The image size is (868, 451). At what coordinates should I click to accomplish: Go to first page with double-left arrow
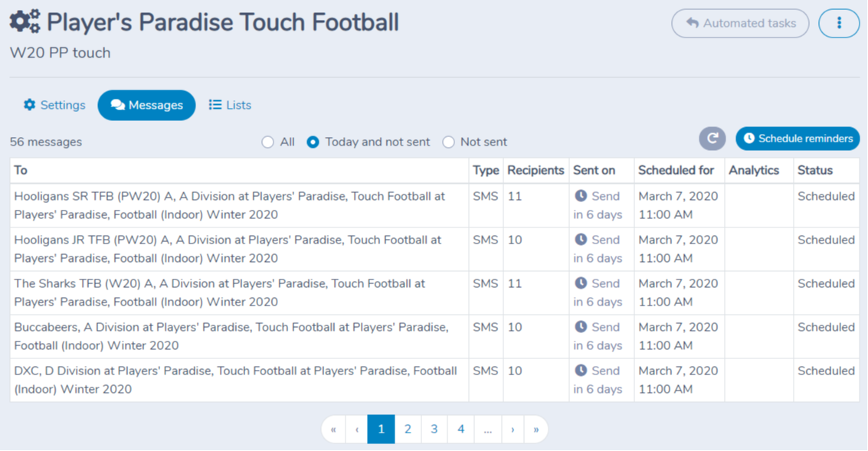333,430
